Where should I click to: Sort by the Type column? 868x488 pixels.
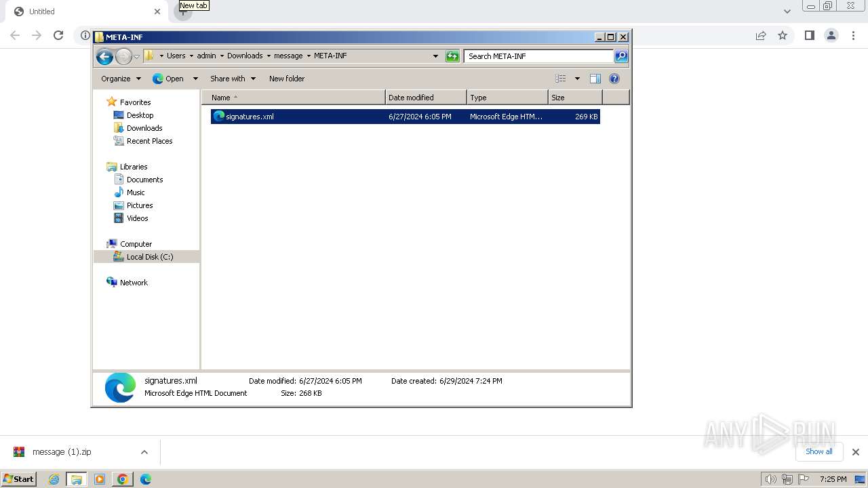pos(507,98)
